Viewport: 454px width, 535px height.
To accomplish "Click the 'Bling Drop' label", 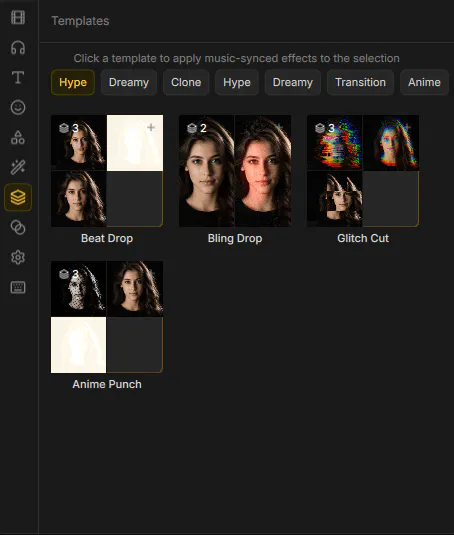I will (x=235, y=238).
